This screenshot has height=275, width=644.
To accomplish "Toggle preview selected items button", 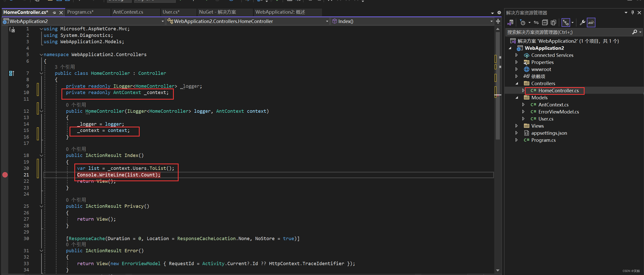I will point(591,23).
